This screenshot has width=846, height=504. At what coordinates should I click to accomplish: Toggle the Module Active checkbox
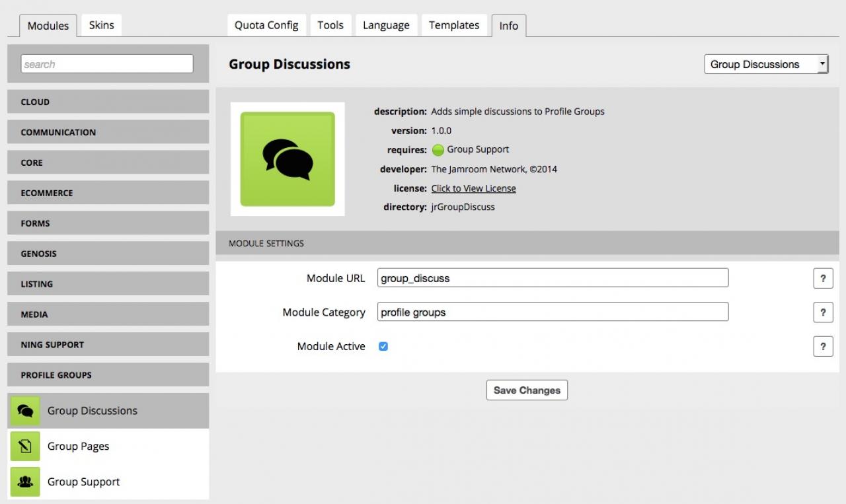383,346
